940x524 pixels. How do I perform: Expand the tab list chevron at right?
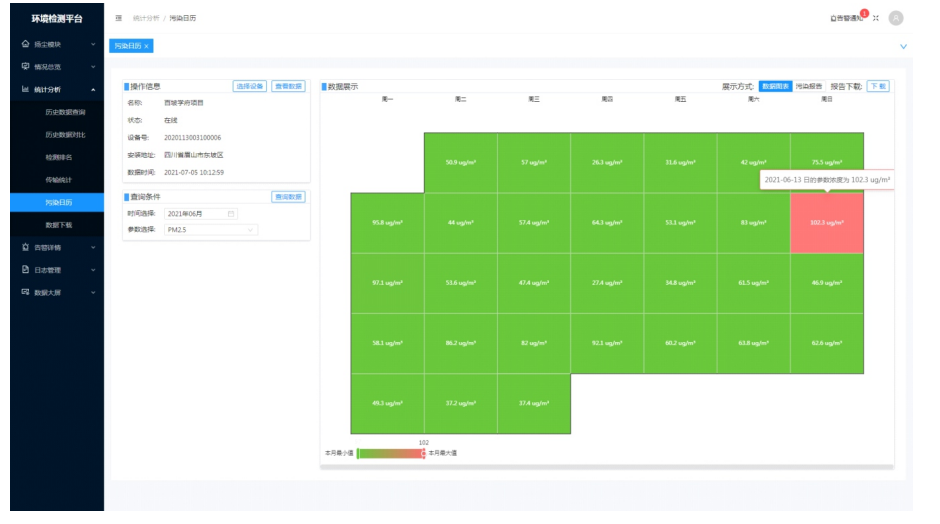coord(904,46)
